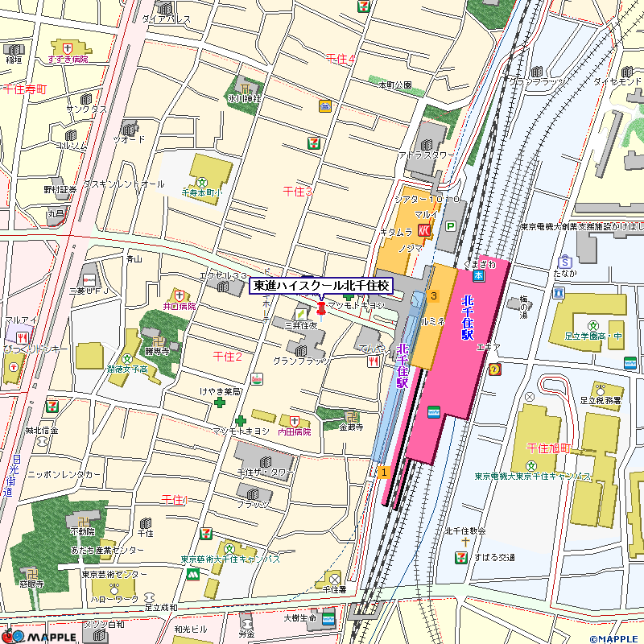Click the green parking P icon
This screenshot has height=644, width=644.
(x=451, y=228)
